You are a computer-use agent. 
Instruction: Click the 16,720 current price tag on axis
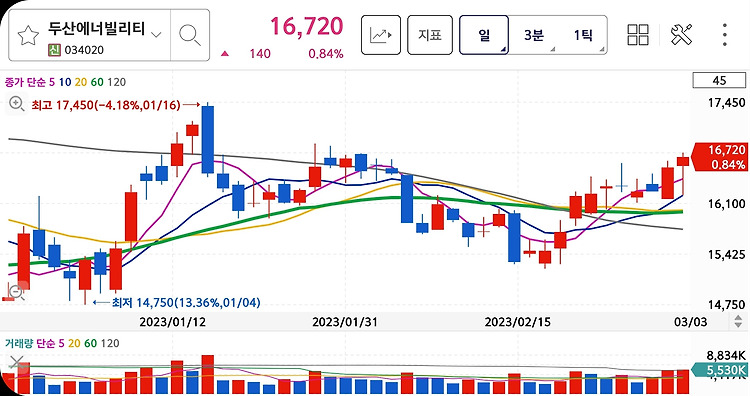(719, 157)
